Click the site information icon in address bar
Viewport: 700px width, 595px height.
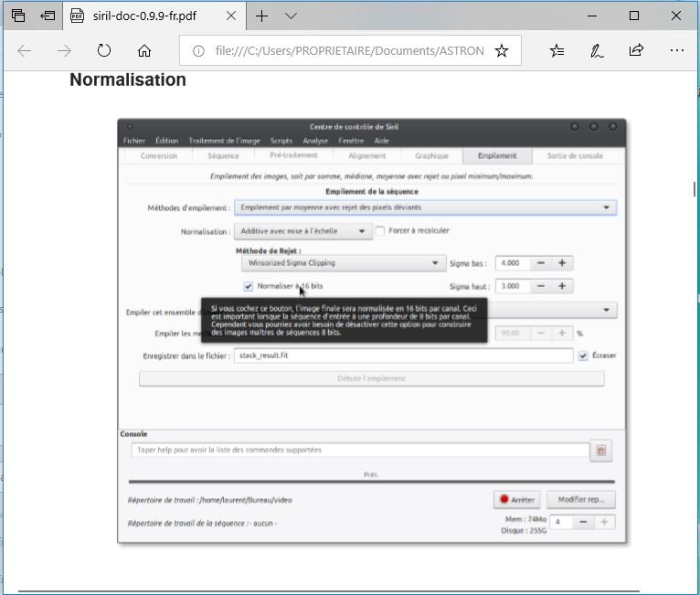coord(198,51)
